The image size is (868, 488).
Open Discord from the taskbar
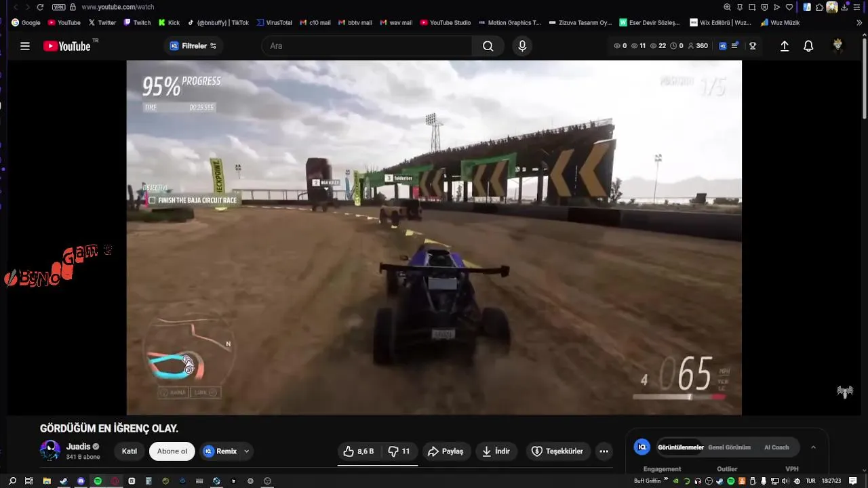pos(81,481)
